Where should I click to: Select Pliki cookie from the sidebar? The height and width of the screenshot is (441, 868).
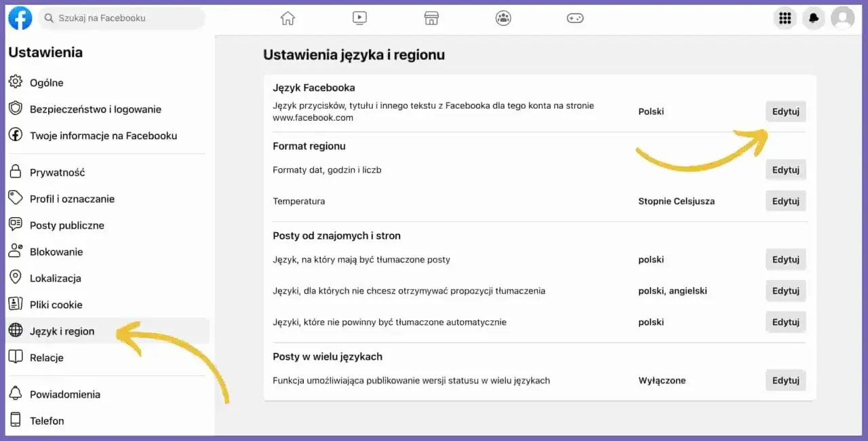[x=57, y=304]
